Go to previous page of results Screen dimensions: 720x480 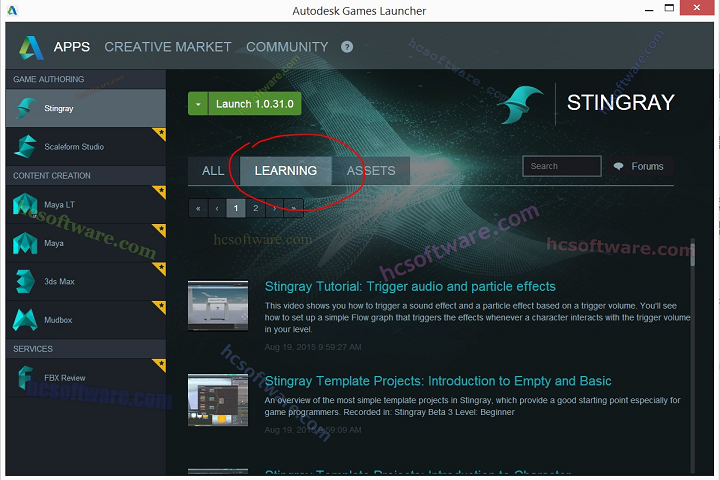217,208
